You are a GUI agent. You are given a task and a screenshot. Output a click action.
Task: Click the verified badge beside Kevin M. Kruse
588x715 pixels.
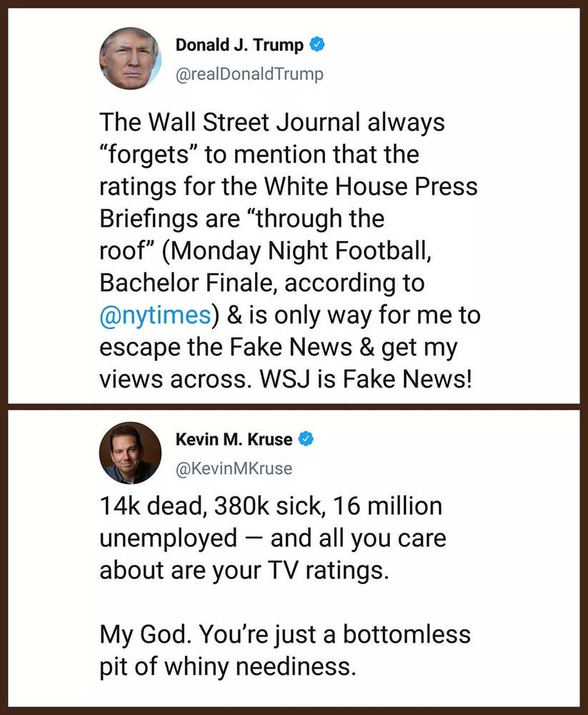coord(307,440)
